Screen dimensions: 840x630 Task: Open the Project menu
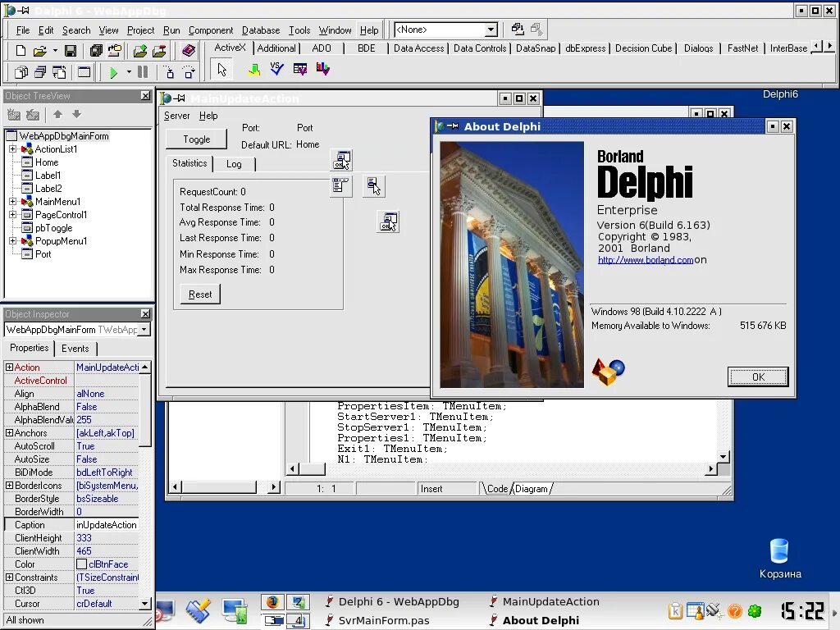click(x=140, y=30)
